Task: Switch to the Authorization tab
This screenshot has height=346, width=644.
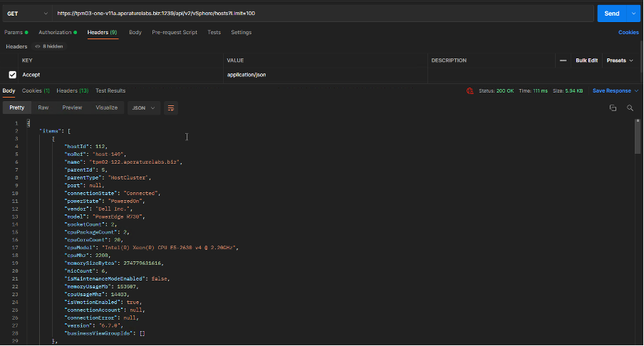Action: click(56, 32)
